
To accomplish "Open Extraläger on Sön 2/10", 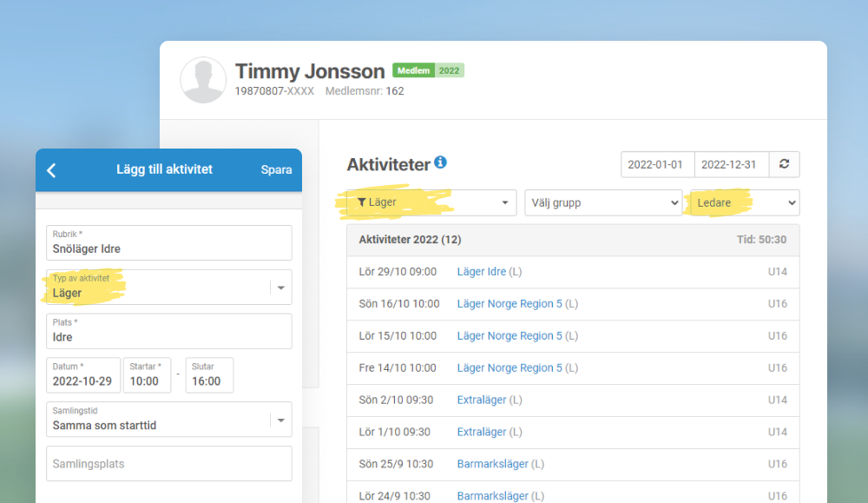I will 482,400.
